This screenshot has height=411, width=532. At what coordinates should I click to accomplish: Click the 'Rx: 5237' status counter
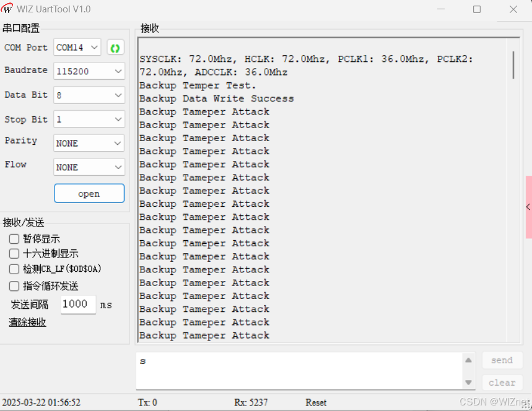click(251, 402)
